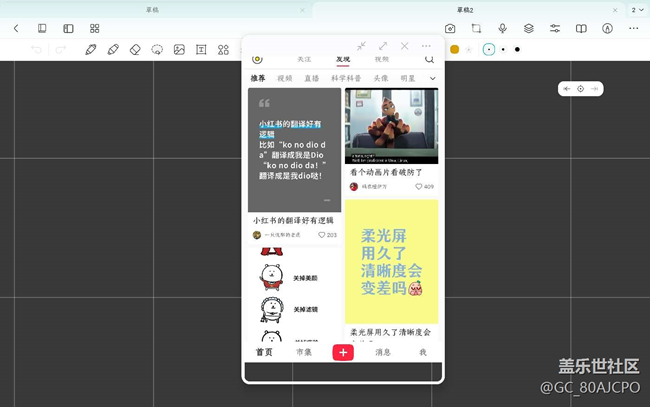The height and width of the screenshot is (407, 650).
Task: Open the gray quote card about 小红书 translation
Action: coord(294,150)
